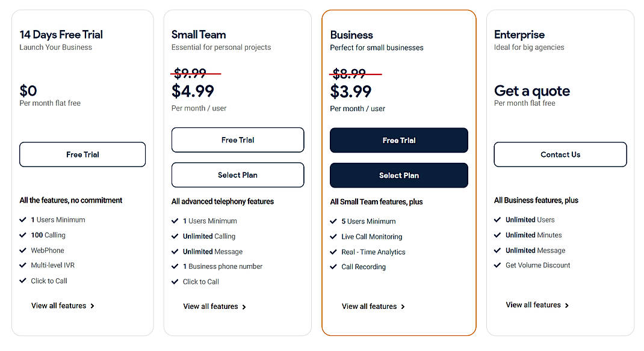Start the 14 Days Free Trial
The height and width of the screenshot is (351, 644).
[x=82, y=154]
